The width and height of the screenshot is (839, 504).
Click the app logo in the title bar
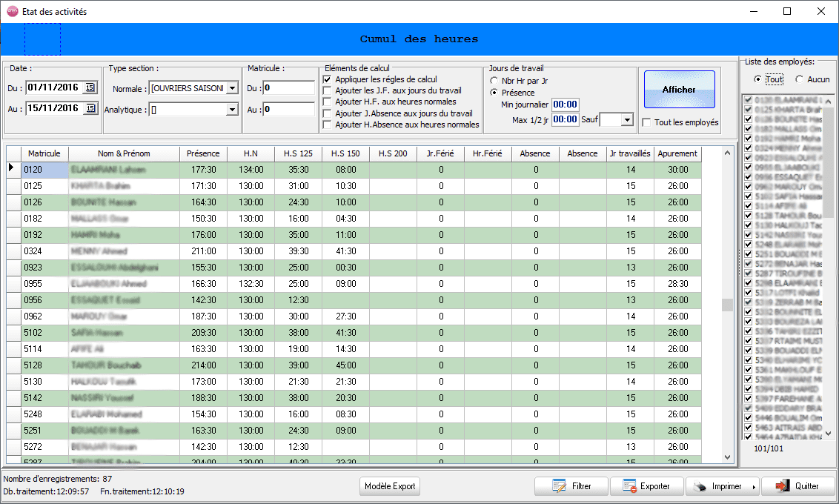tap(13, 11)
